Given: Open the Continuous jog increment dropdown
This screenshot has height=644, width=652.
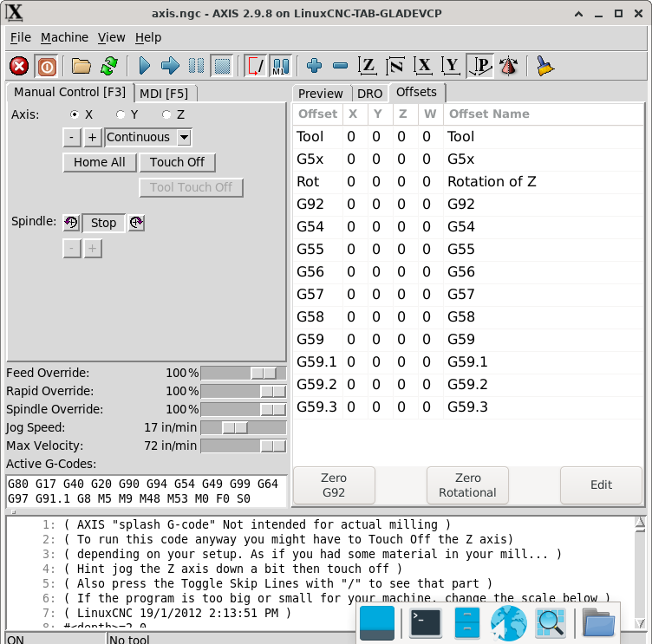Looking at the screenshot, I should coord(183,137).
